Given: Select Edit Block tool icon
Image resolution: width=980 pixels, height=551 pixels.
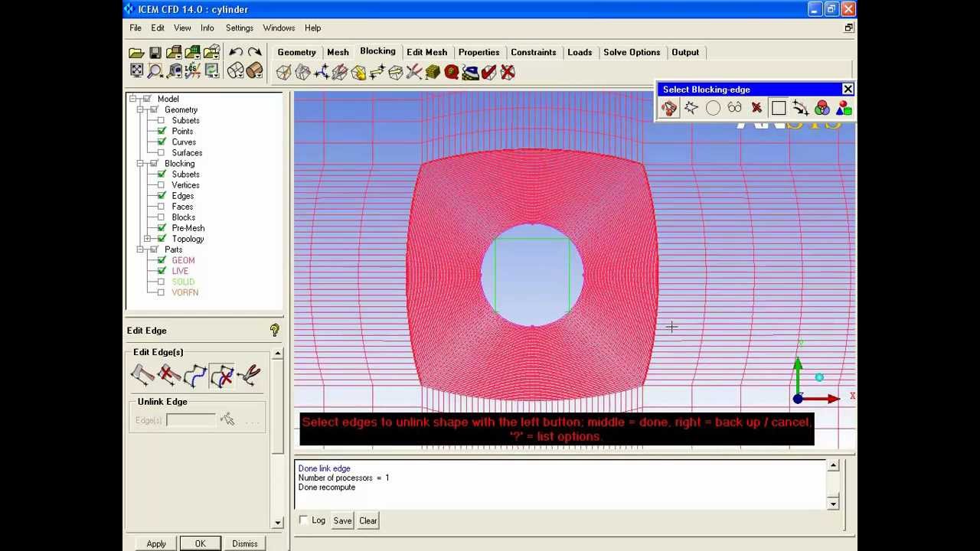Looking at the screenshot, I should click(x=340, y=73).
